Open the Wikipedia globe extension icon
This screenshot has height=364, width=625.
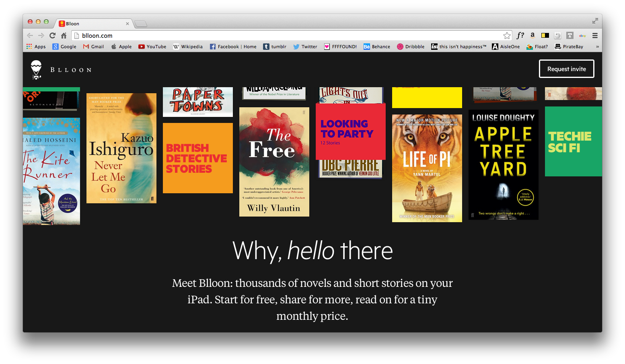tap(557, 35)
